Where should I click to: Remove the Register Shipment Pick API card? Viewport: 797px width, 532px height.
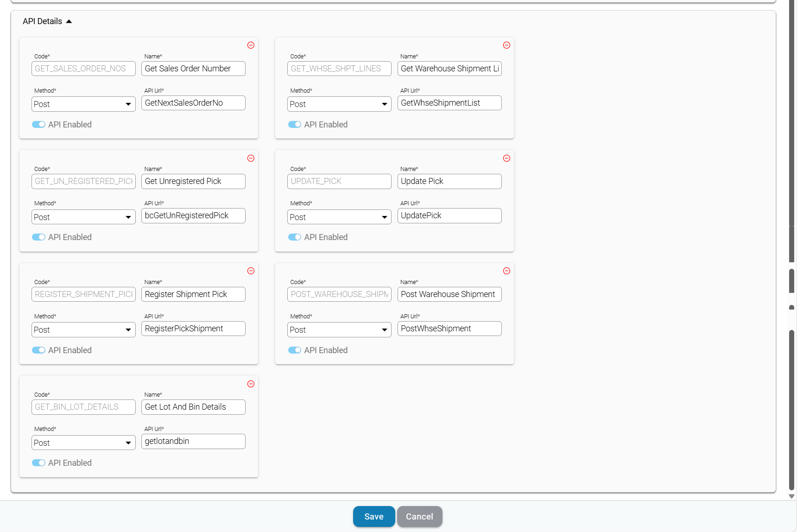(251, 271)
